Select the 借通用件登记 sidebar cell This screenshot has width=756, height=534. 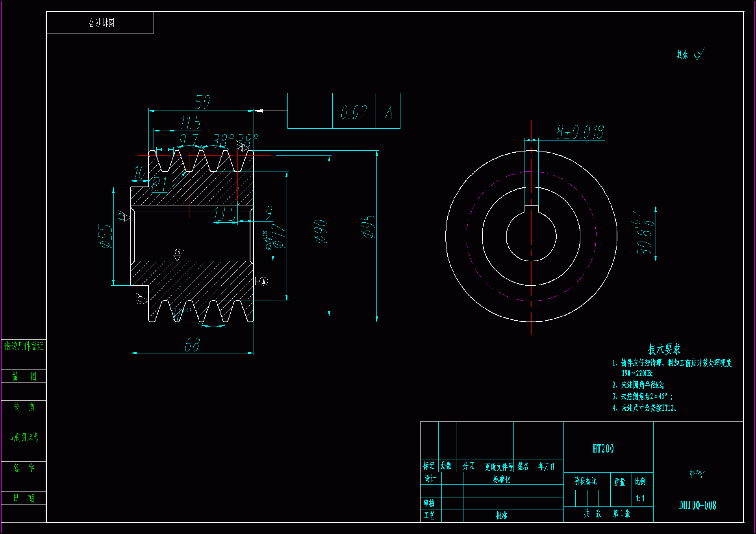point(24,346)
